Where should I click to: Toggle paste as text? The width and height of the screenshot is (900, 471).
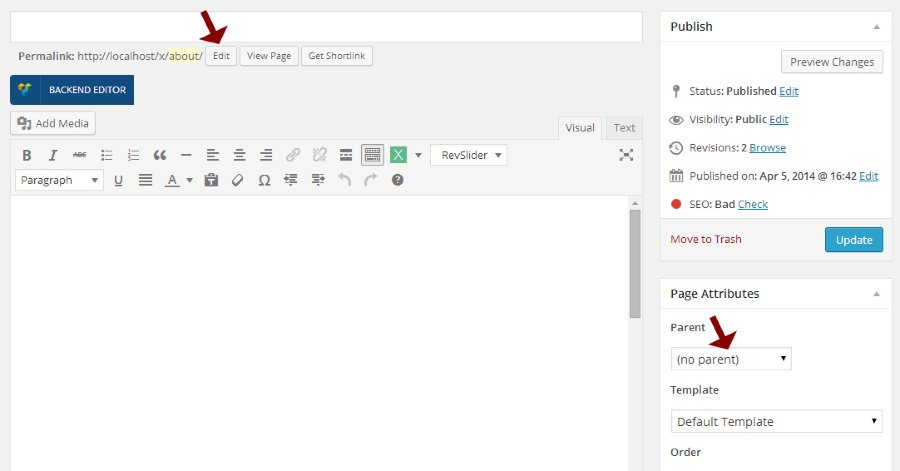coord(211,180)
